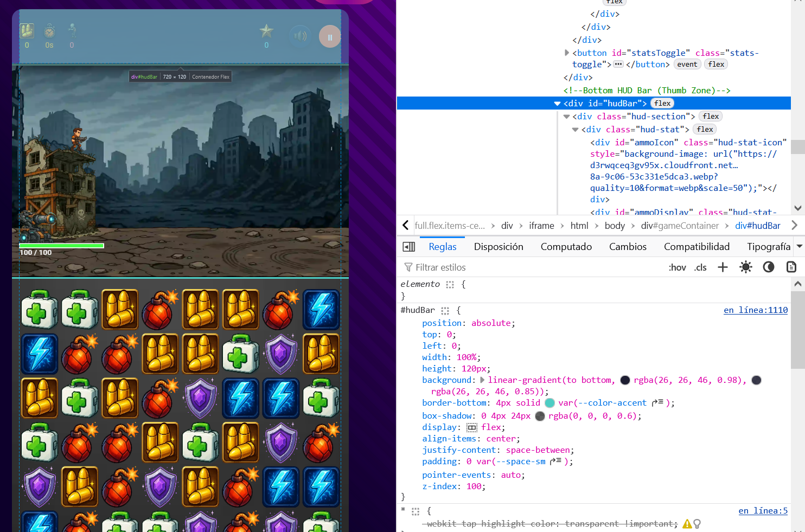This screenshot has height=532, width=805.
Task: Click the 'absolute' value of position
Action: [491, 323]
